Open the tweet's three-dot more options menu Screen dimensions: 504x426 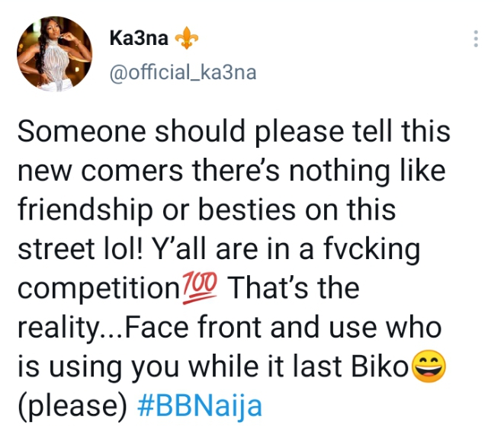476,39
